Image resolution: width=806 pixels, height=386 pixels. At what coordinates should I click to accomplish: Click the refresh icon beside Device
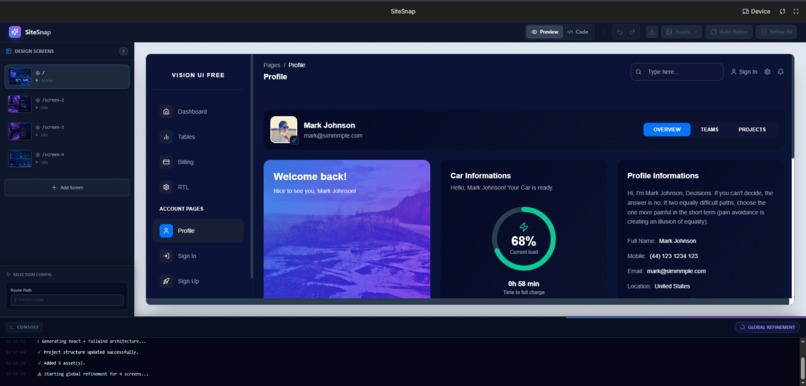783,11
